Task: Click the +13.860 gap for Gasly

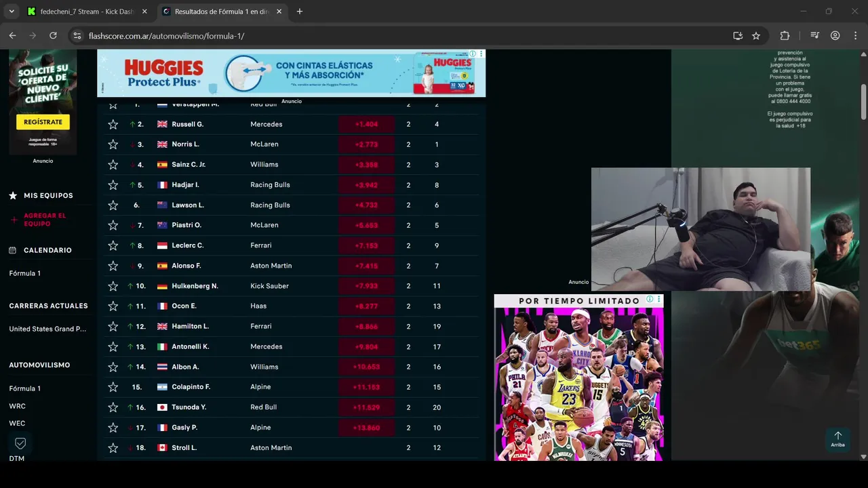Action: click(x=366, y=428)
